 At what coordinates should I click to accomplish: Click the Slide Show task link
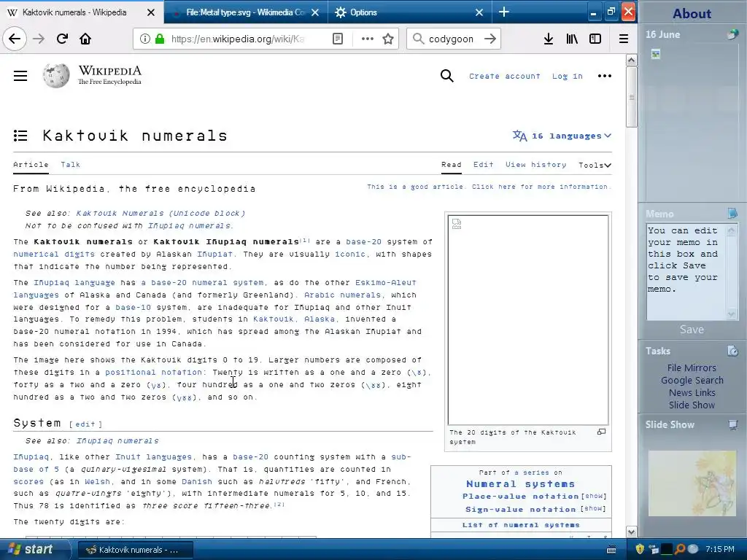692,405
